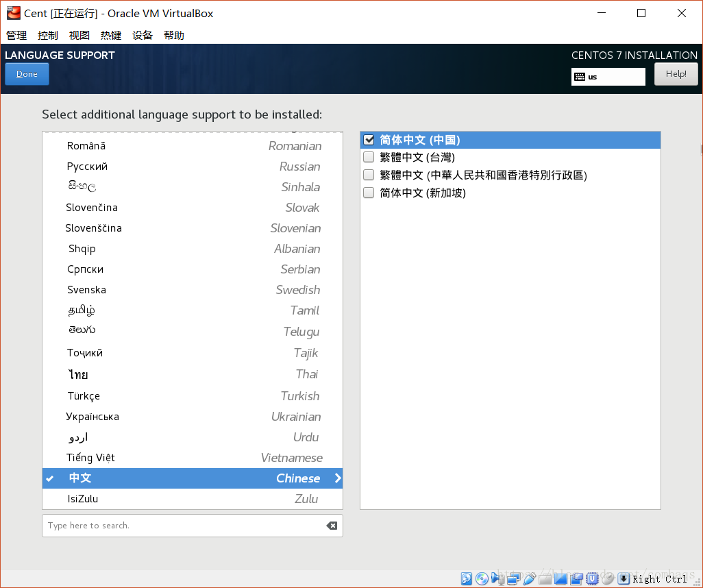This screenshot has width=703, height=588.
Task: Select the Telugu language row
Action: [x=193, y=332]
